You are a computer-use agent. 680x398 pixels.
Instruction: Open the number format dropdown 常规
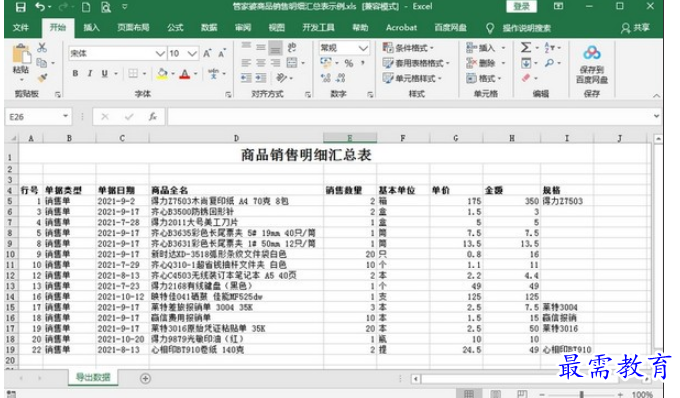(363, 48)
